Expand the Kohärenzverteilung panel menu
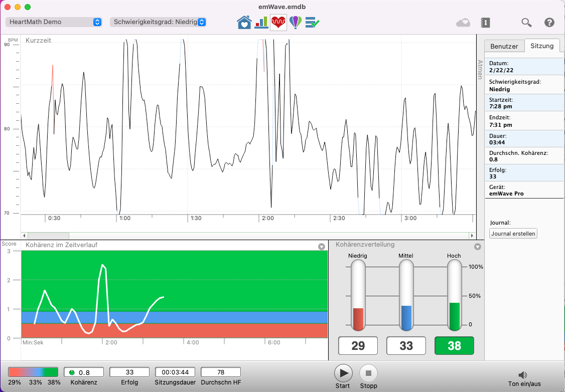565x392 pixels. (477, 247)
